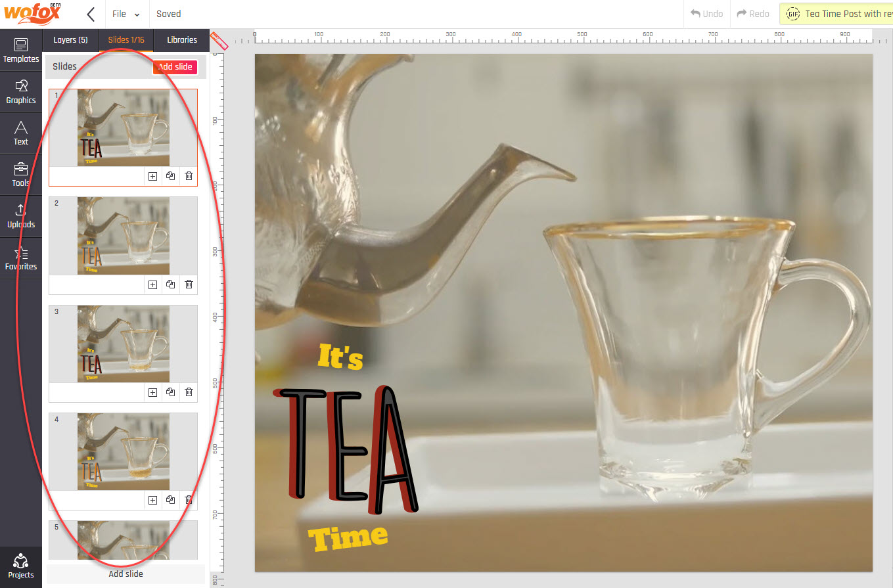The height and width of the screenshot is (588, 893).
Task: Click the Wofox logo
Action: coord(33,13)
